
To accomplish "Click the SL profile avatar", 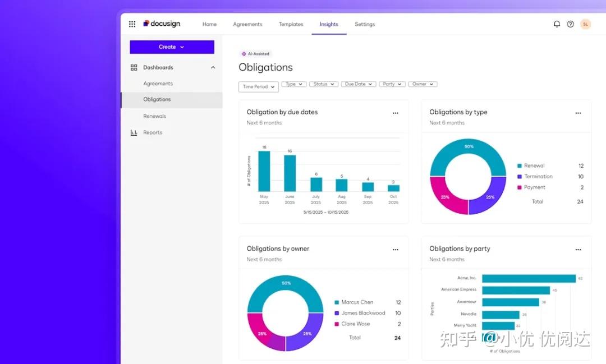I will [585, 24].
